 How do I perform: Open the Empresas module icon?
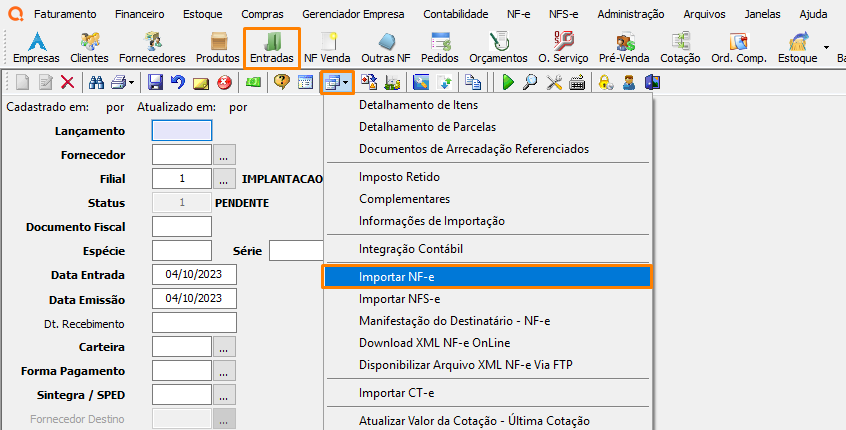(x=37, y=47)
